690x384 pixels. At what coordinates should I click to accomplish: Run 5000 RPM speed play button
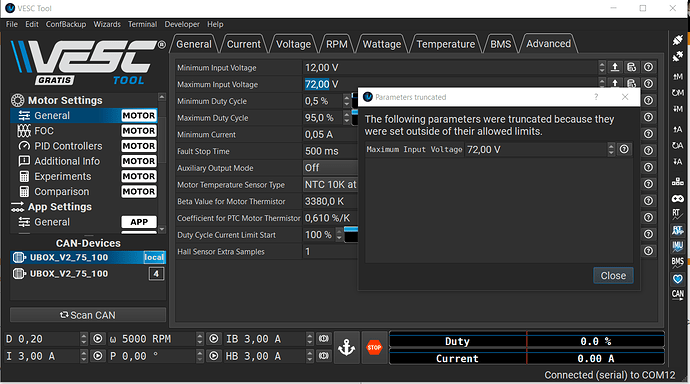213,339
